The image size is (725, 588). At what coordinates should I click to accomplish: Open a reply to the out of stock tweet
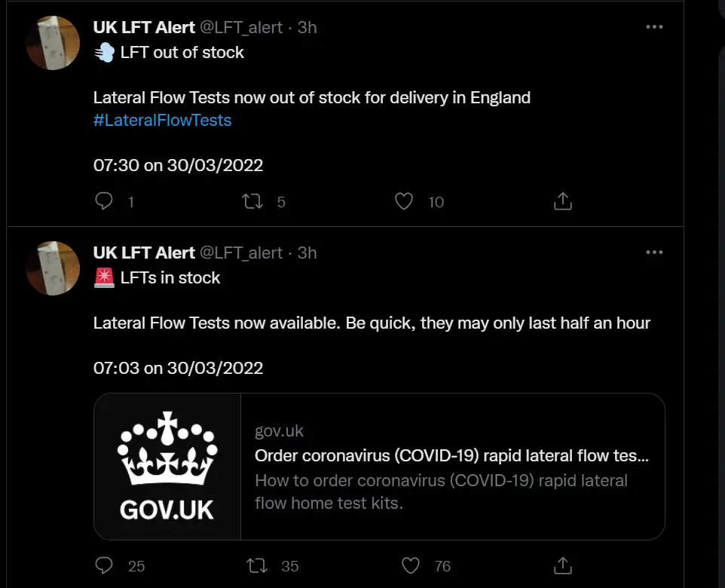(x=103, y=201)
